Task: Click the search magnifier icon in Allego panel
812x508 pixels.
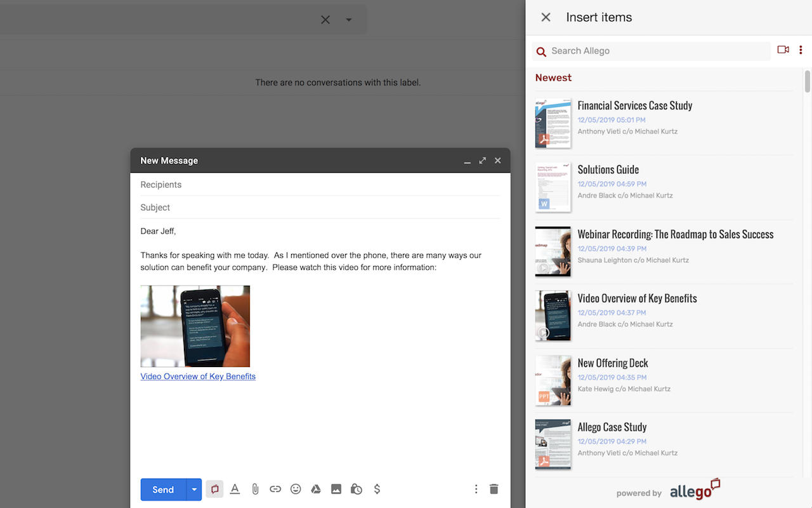Action: [541, 51]
